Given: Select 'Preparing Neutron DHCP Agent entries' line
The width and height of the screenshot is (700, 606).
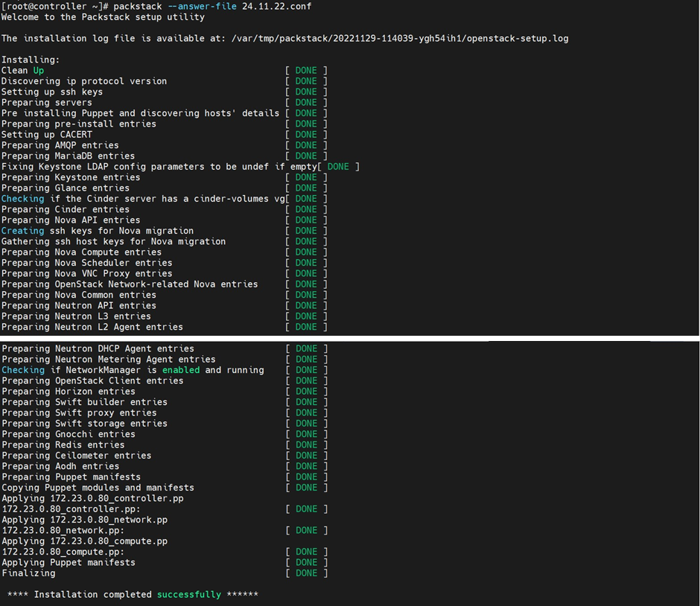Looking at the screenshot, I should coord(98,349).
